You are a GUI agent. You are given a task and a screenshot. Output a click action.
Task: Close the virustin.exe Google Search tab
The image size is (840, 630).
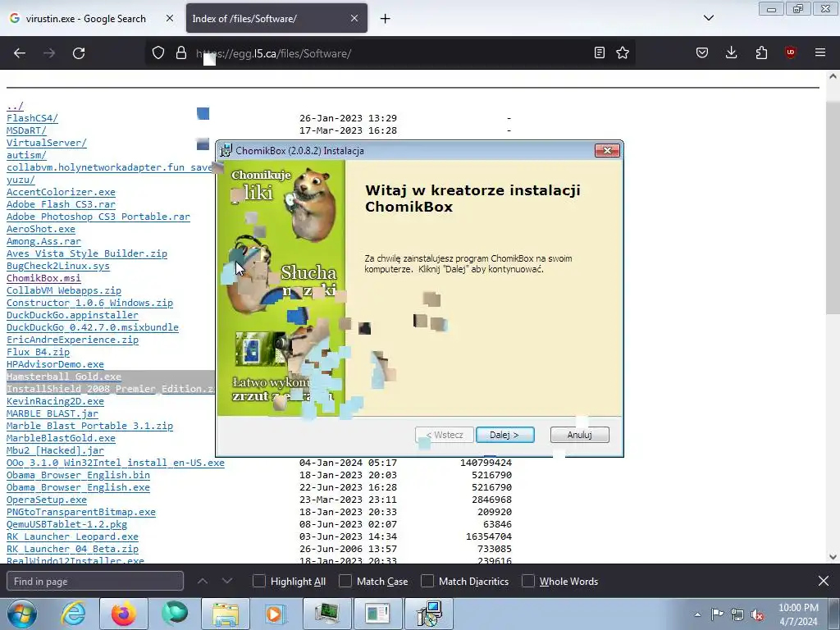(169, 18)
